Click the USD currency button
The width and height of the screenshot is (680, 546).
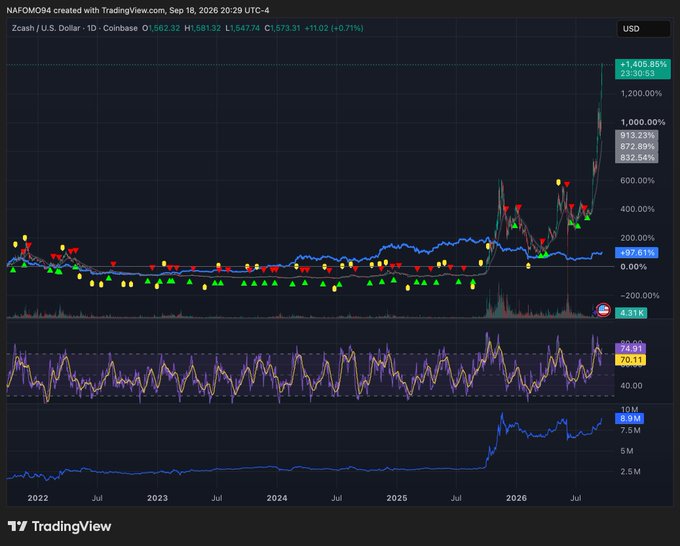pos(643,29)
